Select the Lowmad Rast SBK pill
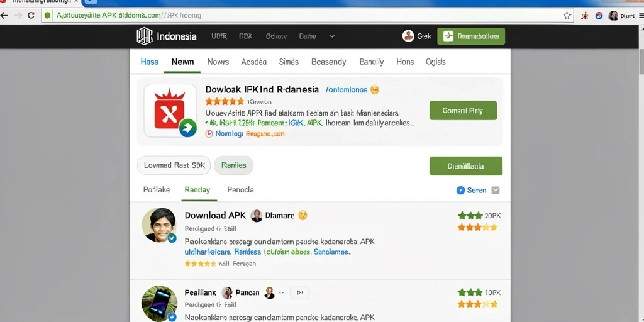Screen dimensions: 644x322 [x=174, y=165]
